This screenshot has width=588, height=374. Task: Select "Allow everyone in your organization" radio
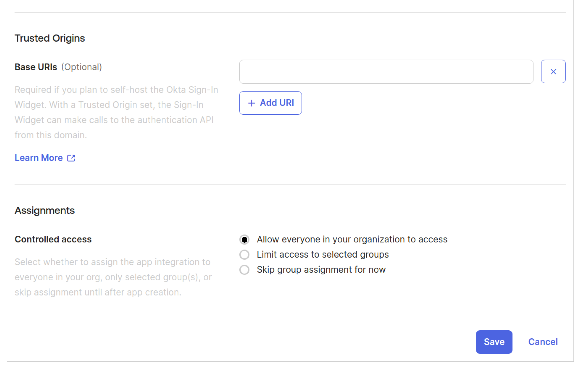tap(244, 239)
